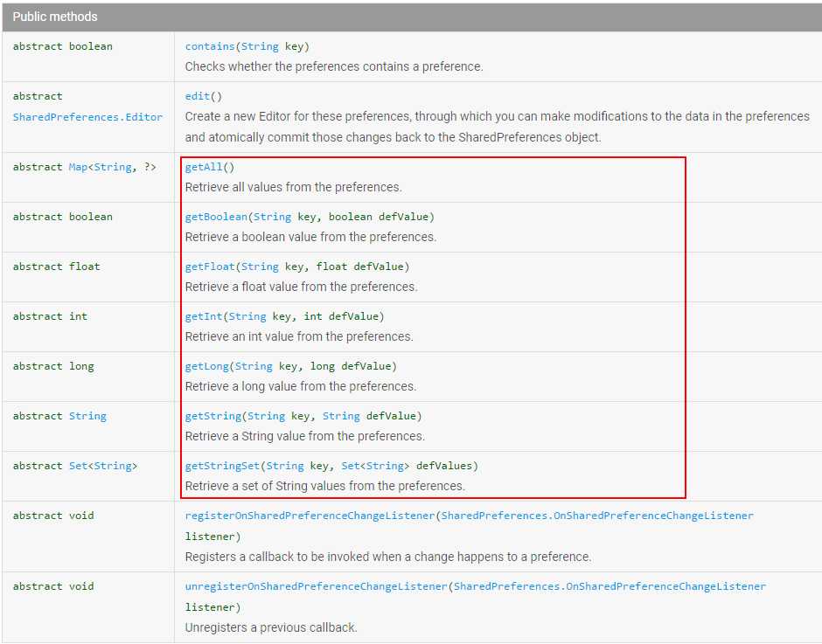The image size is (822, 644).
Task: Click String parameter type in getBoolean signature
Action: 272,217
